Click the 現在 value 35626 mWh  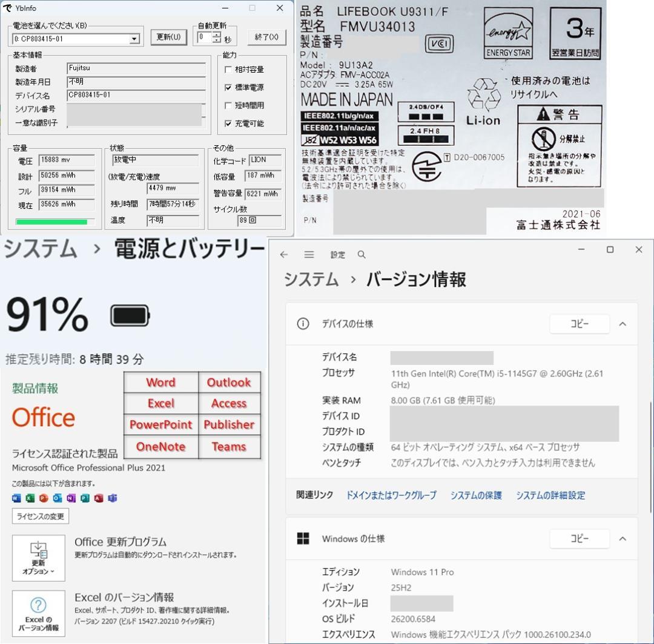point(67,204)
